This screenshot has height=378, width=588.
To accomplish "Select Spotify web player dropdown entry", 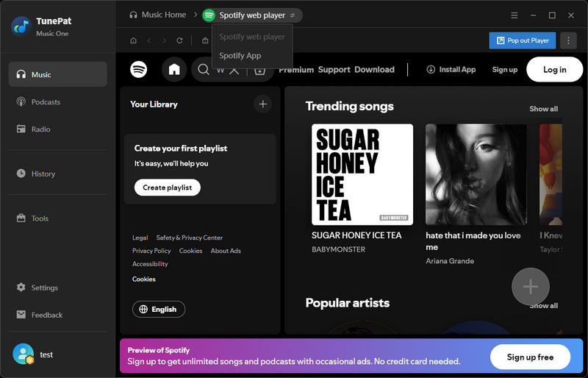I will (x=252, y=37).
